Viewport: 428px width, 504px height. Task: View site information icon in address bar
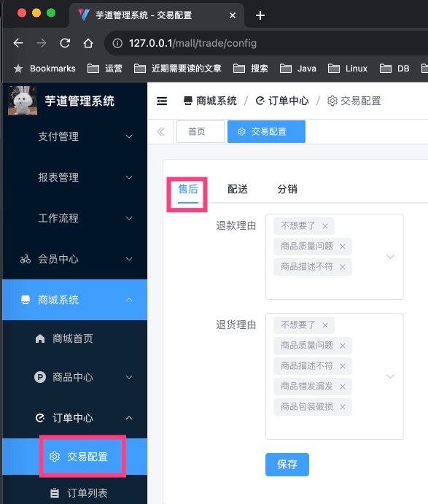117,43
